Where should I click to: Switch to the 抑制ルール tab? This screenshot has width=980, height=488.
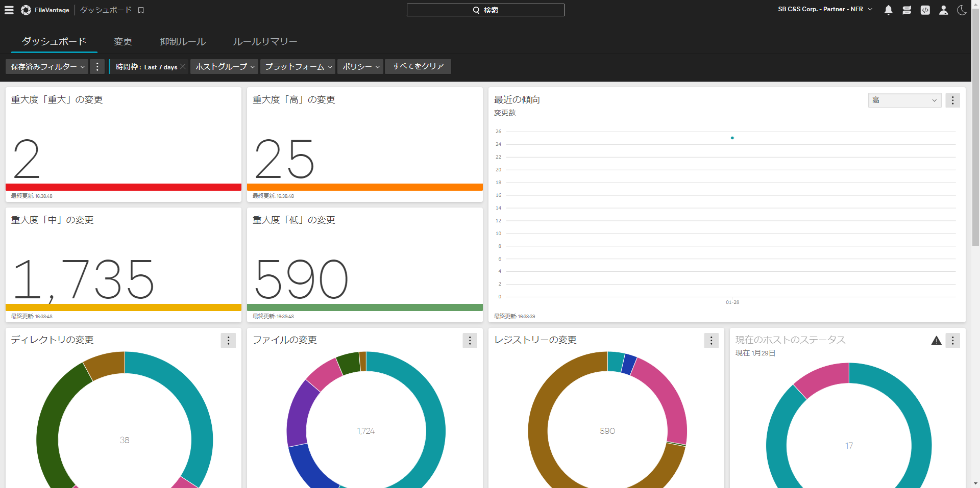point(183,42)
